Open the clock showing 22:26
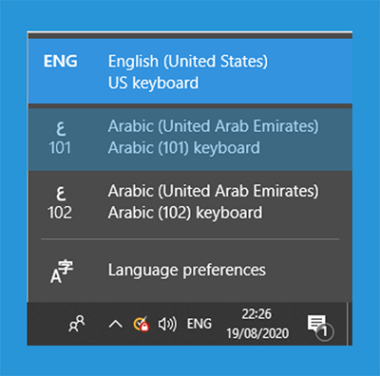The height and width of the screenshot is (376, 380). click(x=256, y=314)
